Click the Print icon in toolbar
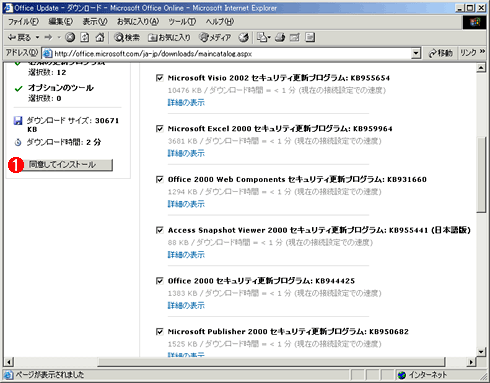Image resolution: width=490 pixels, height=383 pixels. [x=280, y=38]
